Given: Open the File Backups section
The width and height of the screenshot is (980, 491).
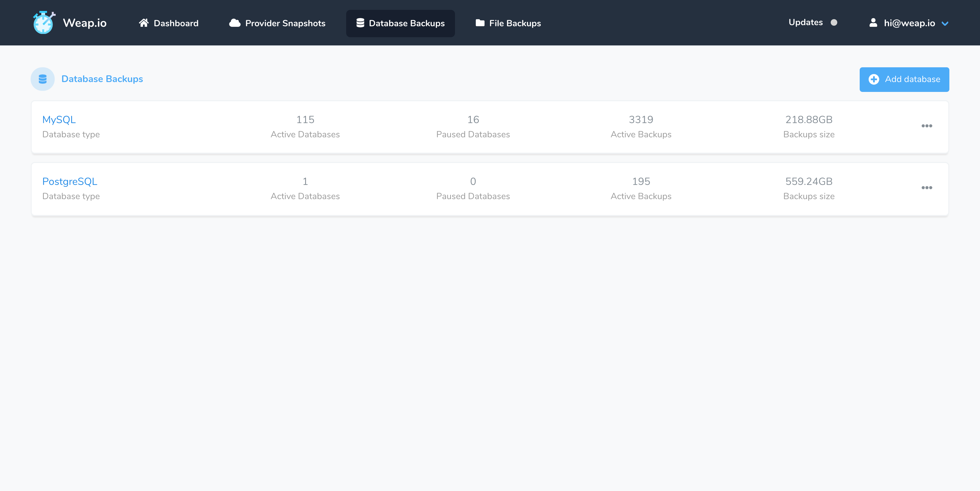Looking at the screenshot, I should point(508,23).
